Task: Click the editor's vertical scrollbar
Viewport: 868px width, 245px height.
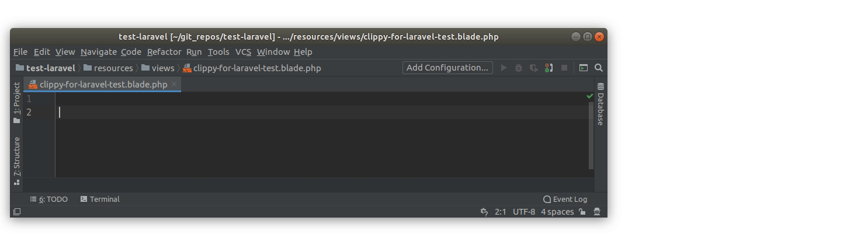Action: tap(591, 134)
